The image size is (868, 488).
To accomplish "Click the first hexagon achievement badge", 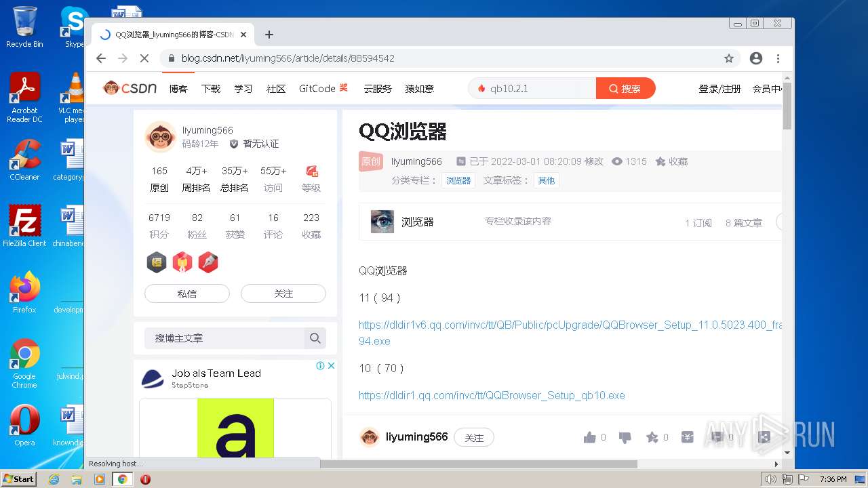I will pos(157,262).
